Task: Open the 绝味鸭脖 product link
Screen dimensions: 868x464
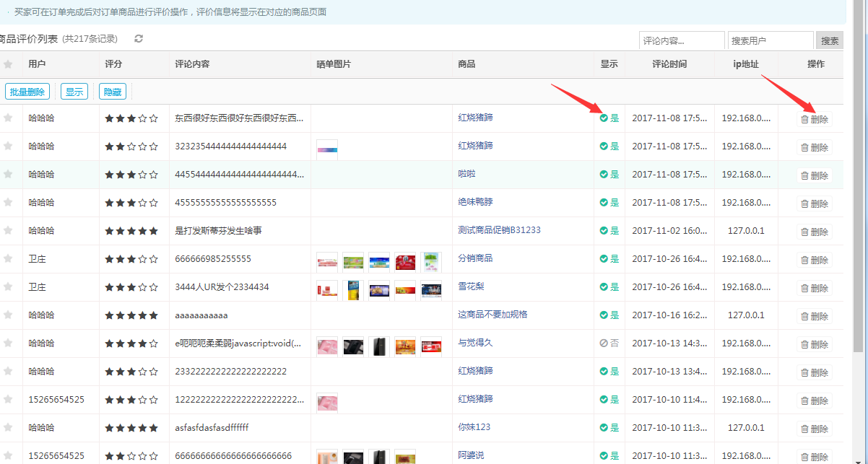Action: [475, 202]
